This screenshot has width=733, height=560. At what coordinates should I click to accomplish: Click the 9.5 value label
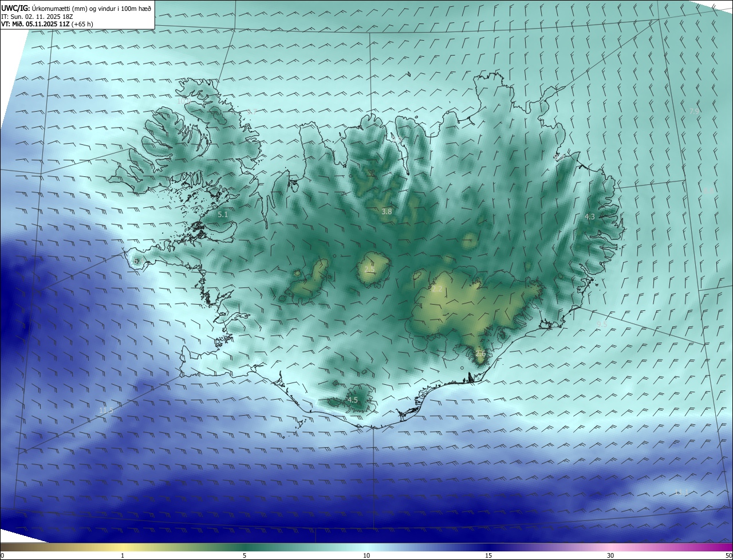tap(602, 324)
